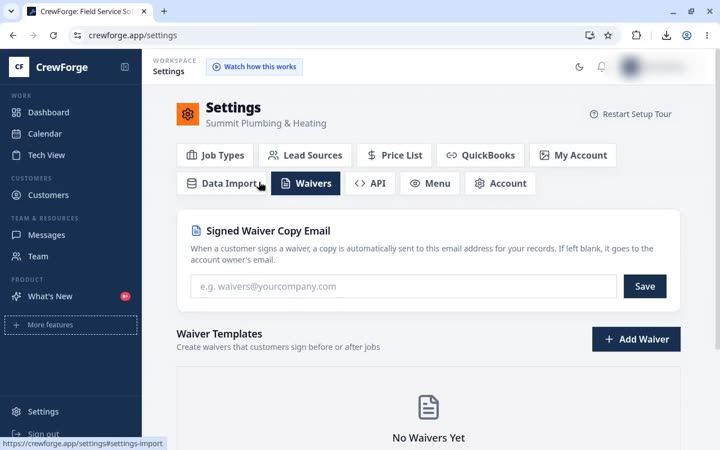Reload the page

[53, 35]
